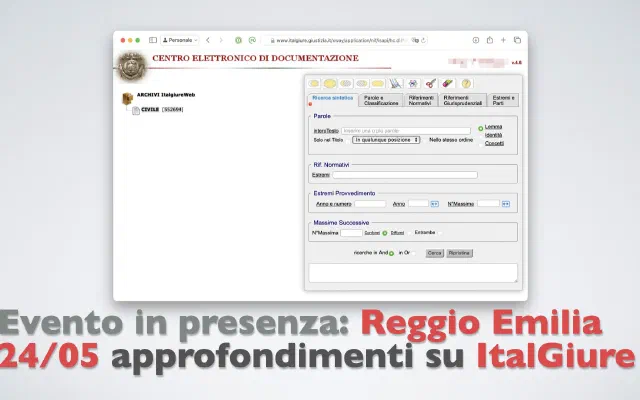
Task: Click the first green Safari extension icon
Action: (x=239, y=40)
